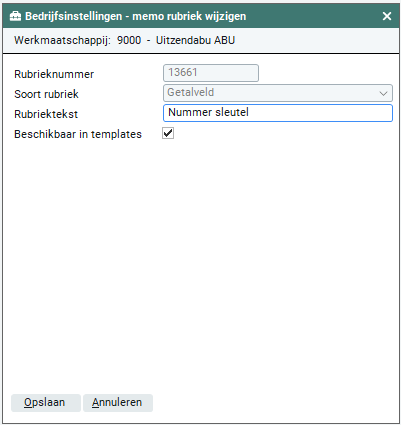The image size is (401, 425).
Task: Click the company number 9000
Action: pyautogui.click(x=129, y=40)
